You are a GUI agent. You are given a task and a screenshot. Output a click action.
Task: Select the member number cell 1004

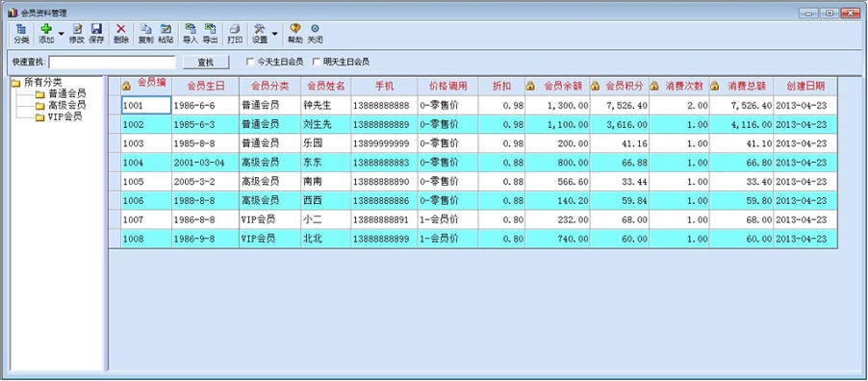coord(146,163)
